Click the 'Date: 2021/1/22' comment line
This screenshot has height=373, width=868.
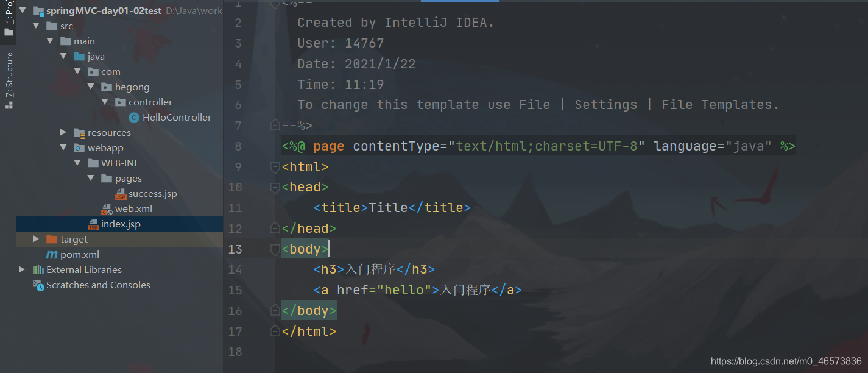356,64
